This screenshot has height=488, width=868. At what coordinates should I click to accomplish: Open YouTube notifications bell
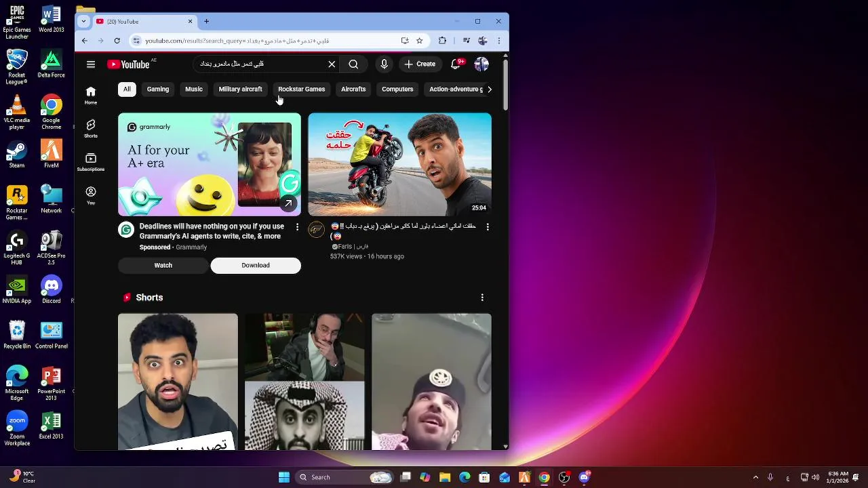456,64
